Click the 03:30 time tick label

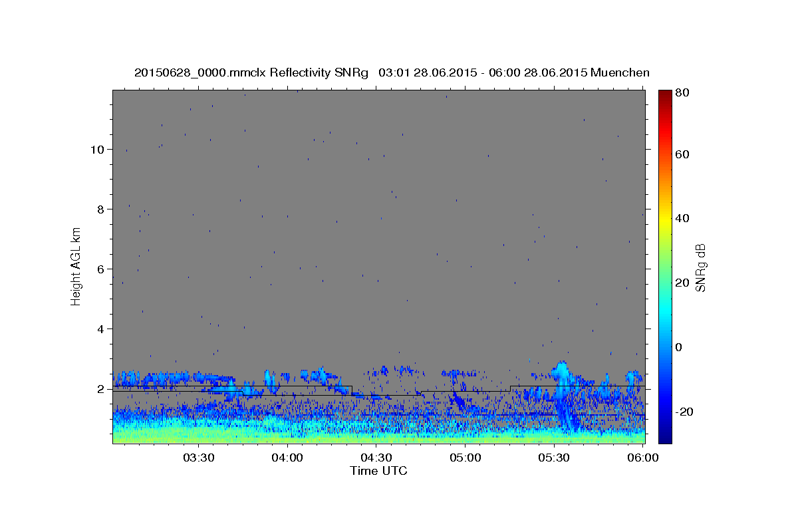(x=198, y=458)
